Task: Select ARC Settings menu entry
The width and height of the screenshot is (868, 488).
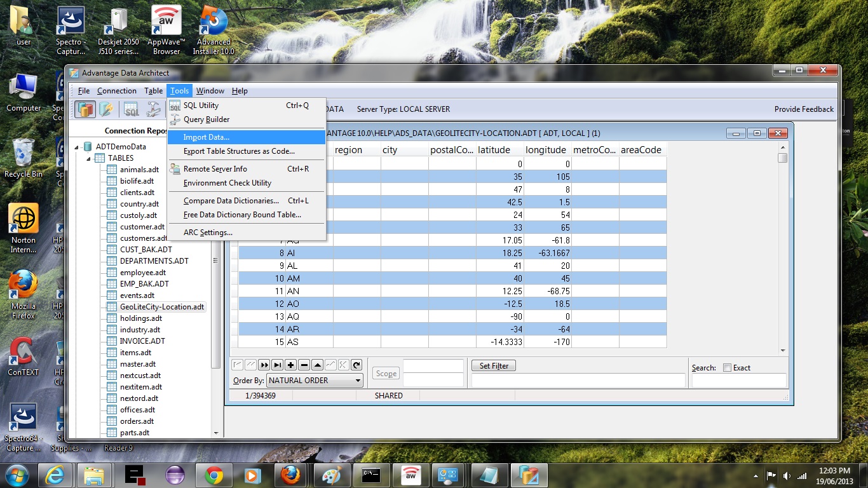Action: click(208, 233)
